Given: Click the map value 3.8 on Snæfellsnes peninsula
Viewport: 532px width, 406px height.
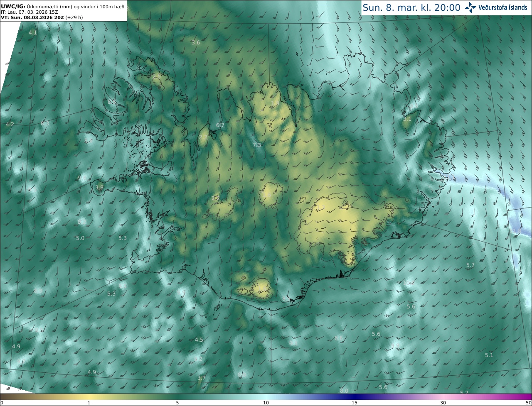Looking at the screenshot, I should 99,187.
